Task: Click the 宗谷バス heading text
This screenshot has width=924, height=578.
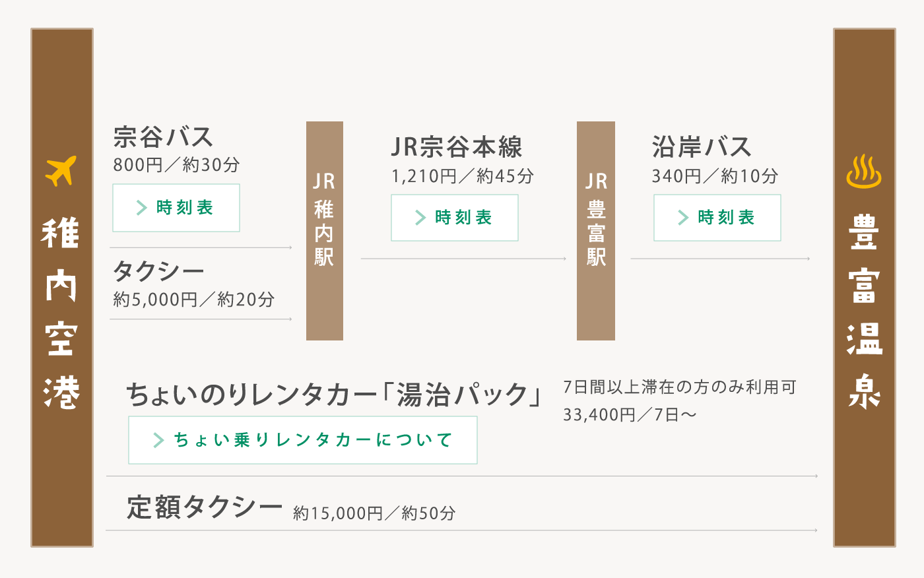Action: [x=163, y=137]
